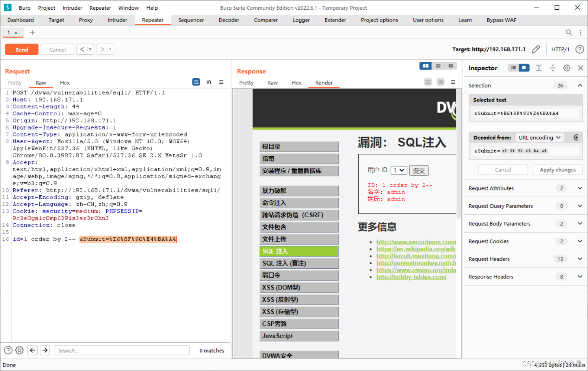Click the Burp Suite logo icon
This screenshot has width=588, height=371.
point(8,7)
